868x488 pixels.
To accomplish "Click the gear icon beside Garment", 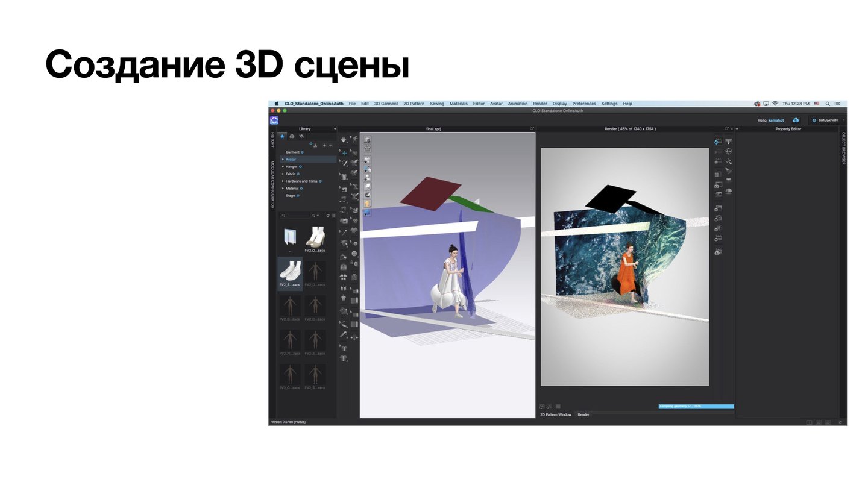I will click(x=303, y=152).
